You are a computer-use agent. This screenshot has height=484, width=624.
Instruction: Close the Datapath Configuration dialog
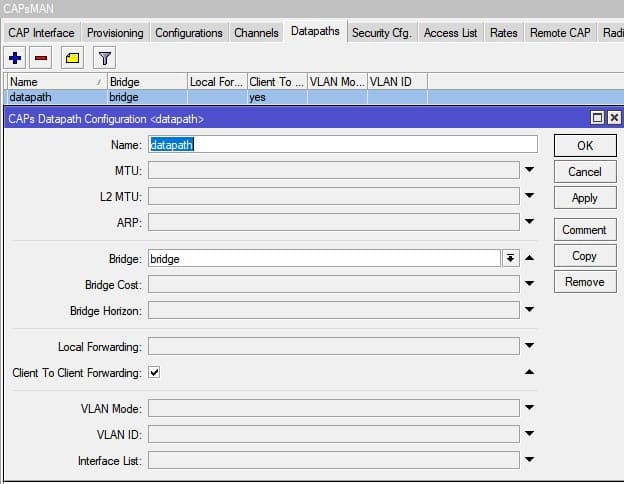tap(614, 118)
